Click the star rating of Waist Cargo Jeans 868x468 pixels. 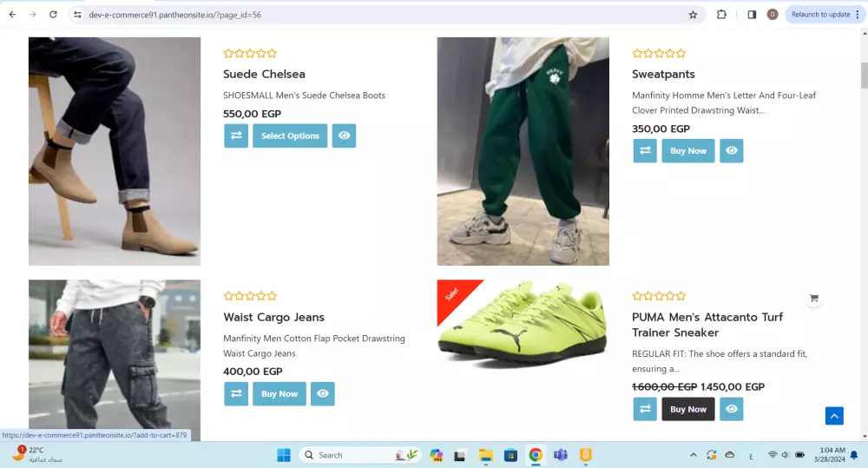(250, 296)
